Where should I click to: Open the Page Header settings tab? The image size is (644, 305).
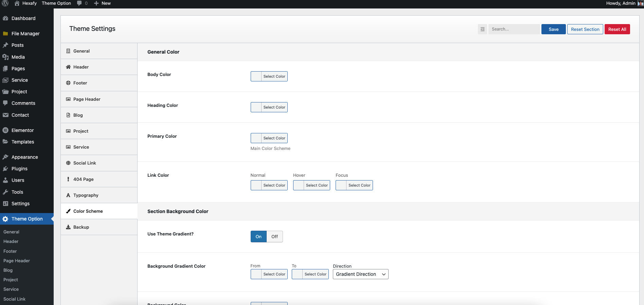pyautogui.click(x=99, y=99)
